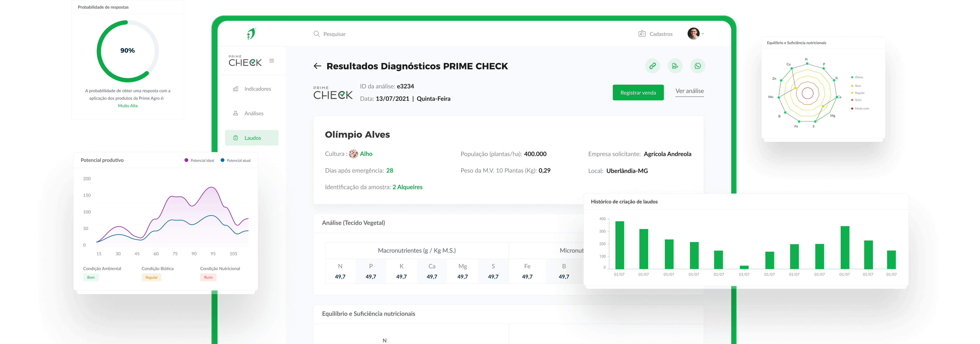Viewport: 980px width, 344px height.
Task: Click the Indicadores bar chart icon
Action: pos(235,89)
